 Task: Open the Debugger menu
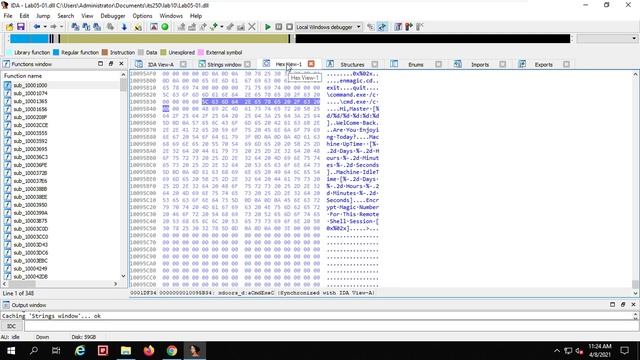(113, 16)
